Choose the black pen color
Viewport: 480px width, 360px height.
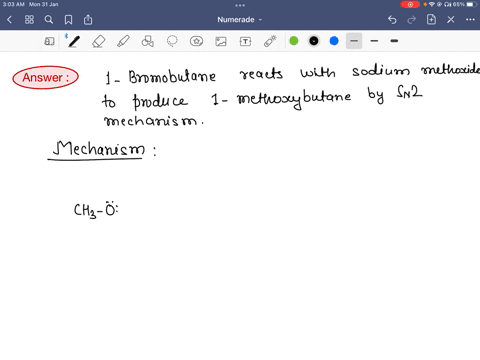coord(314,41)
